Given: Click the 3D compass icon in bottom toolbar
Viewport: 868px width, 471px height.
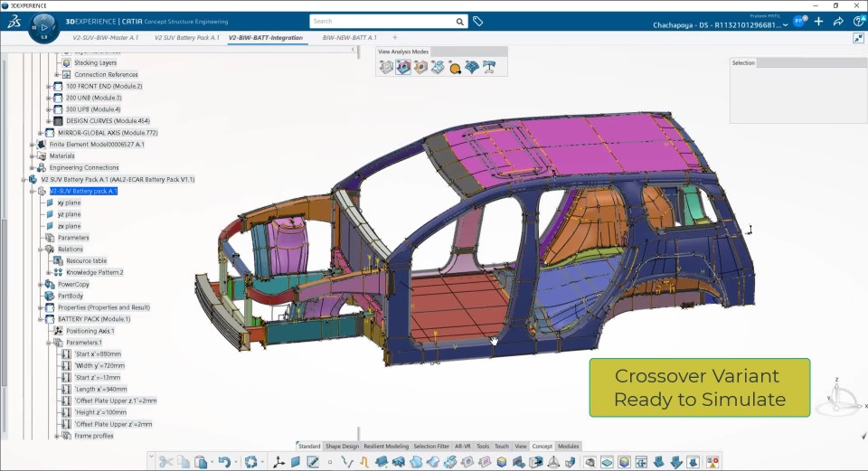Looking at the screenshot, I should [x=553, y=462].
